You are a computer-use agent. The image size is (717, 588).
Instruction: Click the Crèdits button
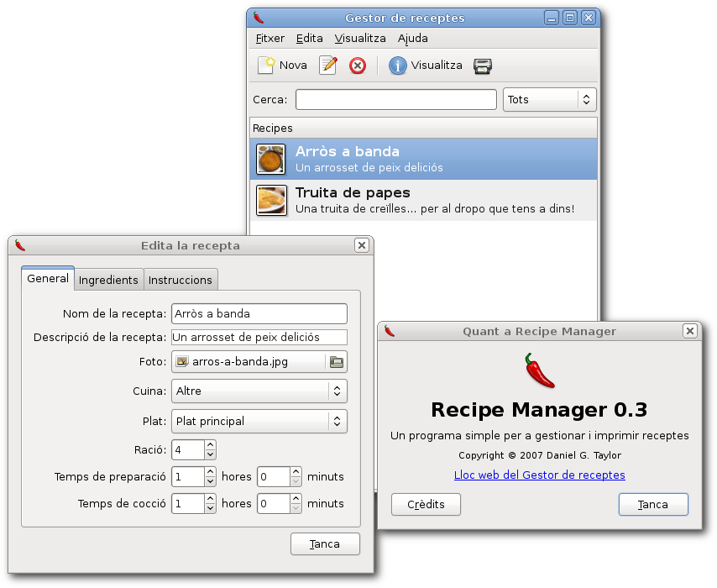[426, 504]
